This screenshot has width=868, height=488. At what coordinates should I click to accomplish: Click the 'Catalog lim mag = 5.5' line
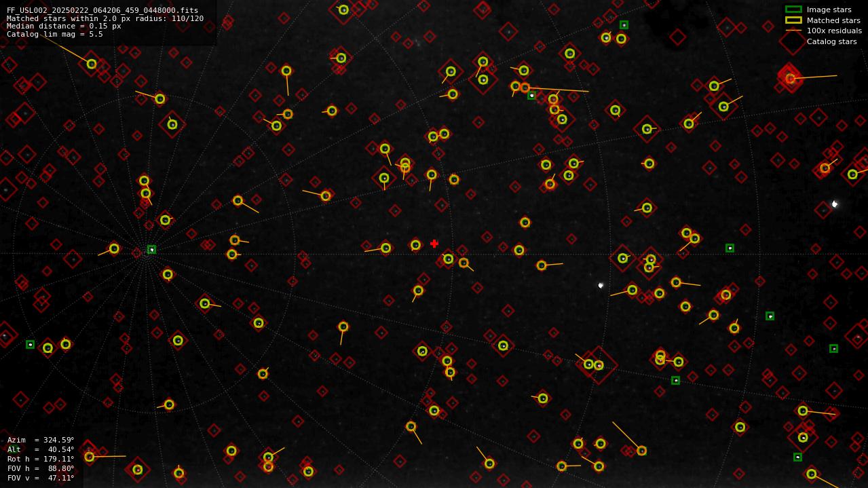click(x=55, y=34)
